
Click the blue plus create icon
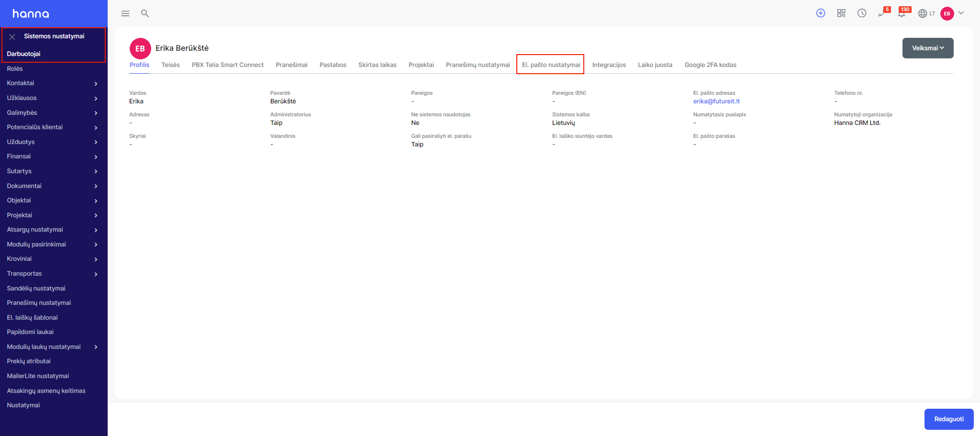[821, 13]
